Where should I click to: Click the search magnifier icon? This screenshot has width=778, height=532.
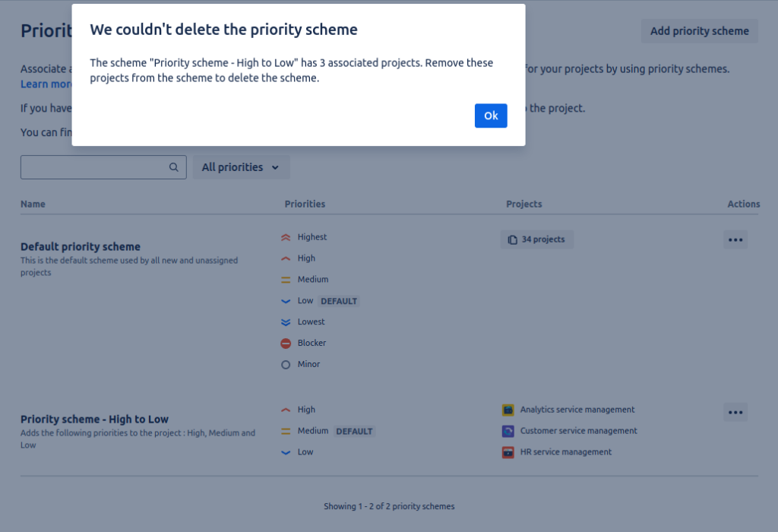pos(174,167)
